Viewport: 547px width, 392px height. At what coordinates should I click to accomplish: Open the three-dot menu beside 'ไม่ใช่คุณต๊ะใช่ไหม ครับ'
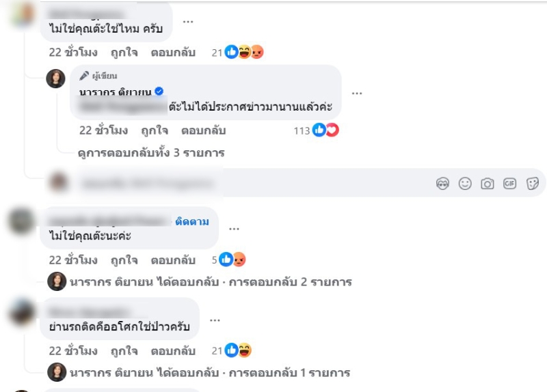188,20
